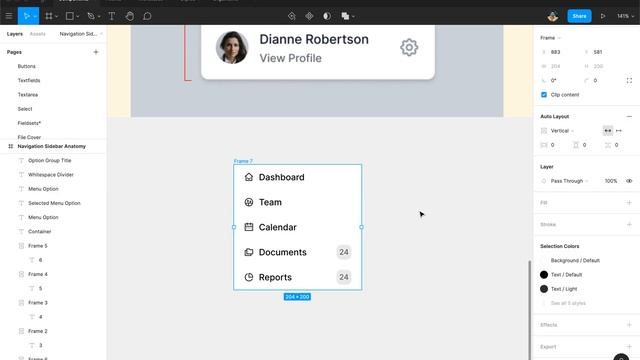Open the Navigation Sid... page dropdown
This screenshot has width=640, height=360.
click(x=81, y=34)
